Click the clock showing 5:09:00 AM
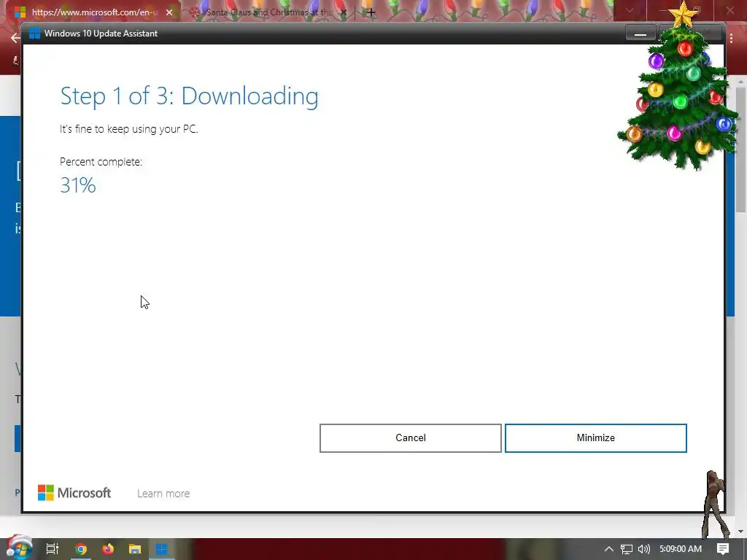747x560 pixels. coord(681,549)
